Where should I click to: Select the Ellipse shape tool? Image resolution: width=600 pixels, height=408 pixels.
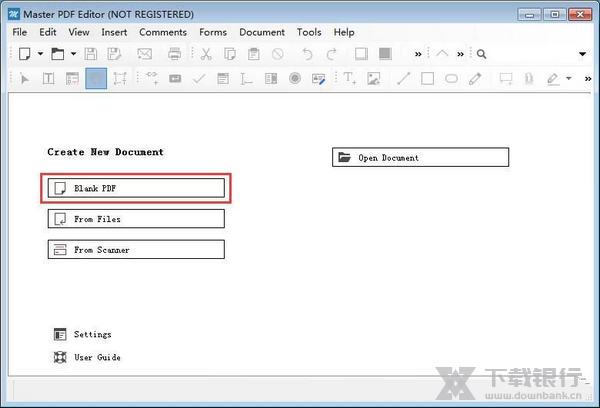tap(451, 78)
